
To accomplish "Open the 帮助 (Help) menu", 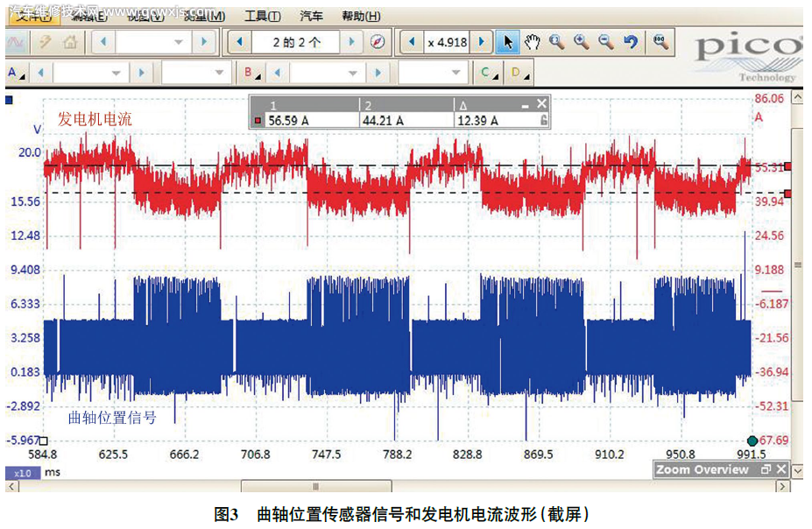I will [x=360, y=17].
